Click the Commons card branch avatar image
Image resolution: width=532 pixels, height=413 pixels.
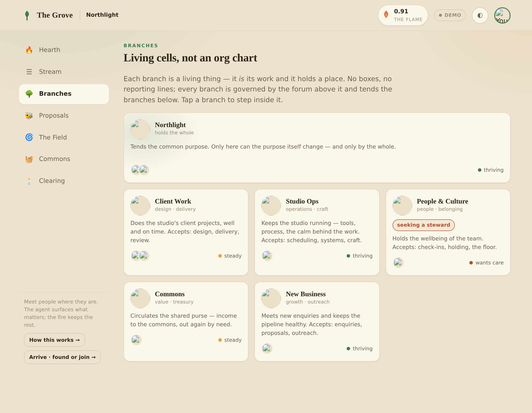pos(140,298)
